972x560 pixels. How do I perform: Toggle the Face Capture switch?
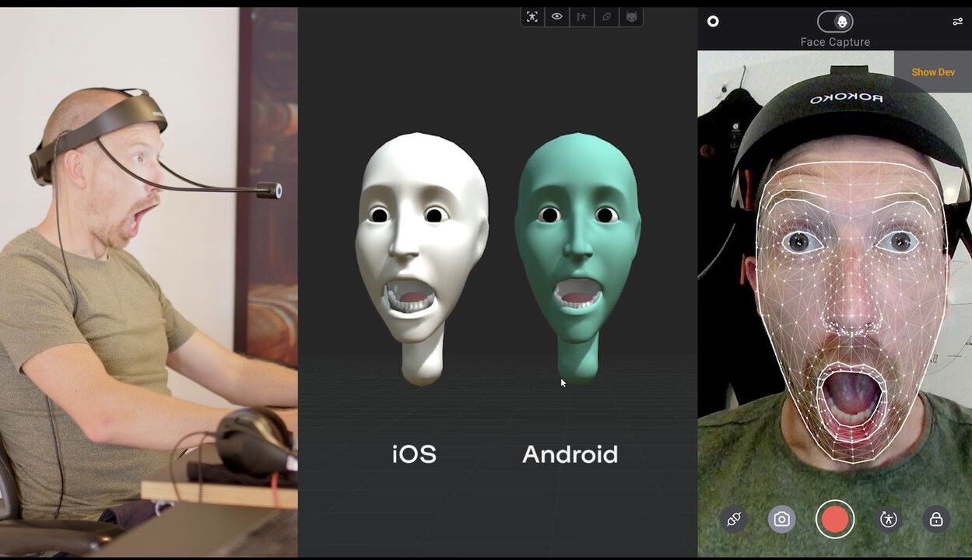[835, 22]
